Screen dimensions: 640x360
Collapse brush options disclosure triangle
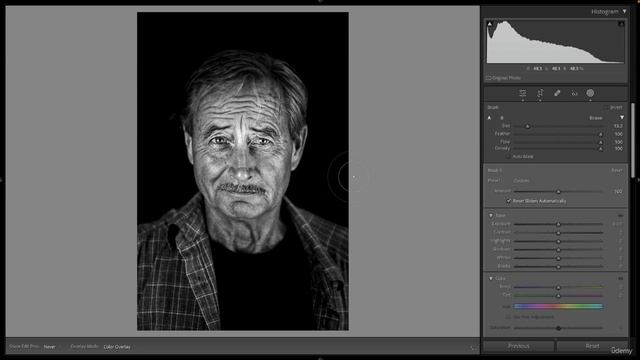tap(622, 118)
